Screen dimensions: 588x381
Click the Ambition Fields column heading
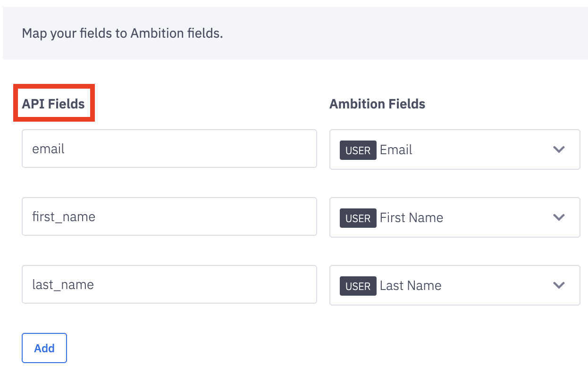coord(377,104)
